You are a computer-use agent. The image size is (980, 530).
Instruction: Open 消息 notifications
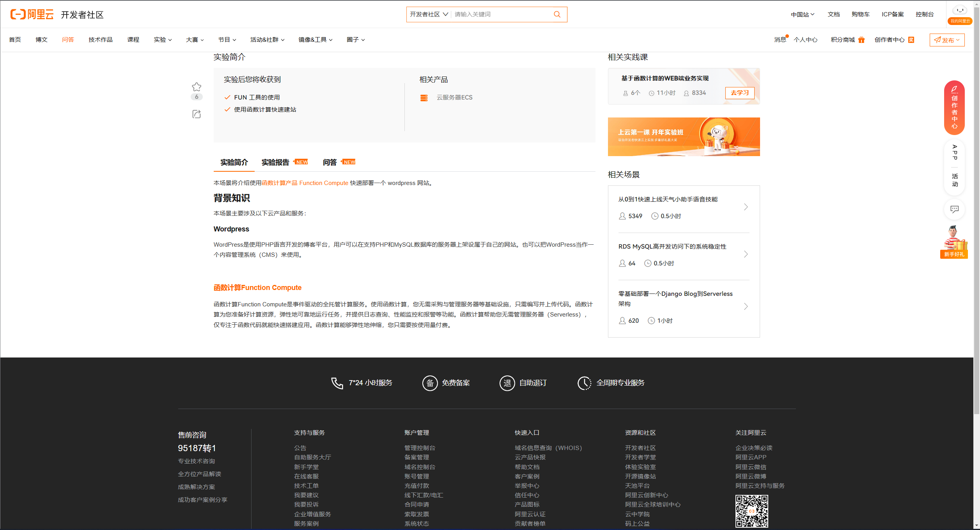point(780,40)
